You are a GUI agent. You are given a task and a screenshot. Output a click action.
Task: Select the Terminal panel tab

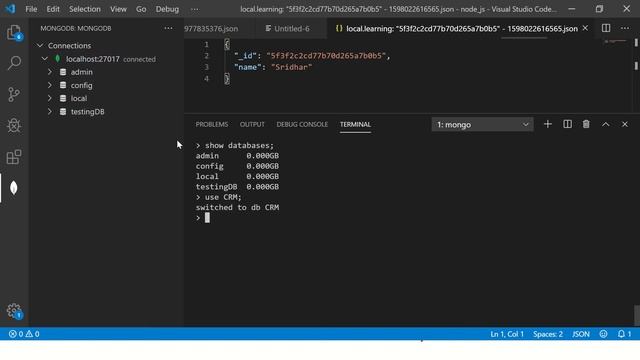click(355, 124)
